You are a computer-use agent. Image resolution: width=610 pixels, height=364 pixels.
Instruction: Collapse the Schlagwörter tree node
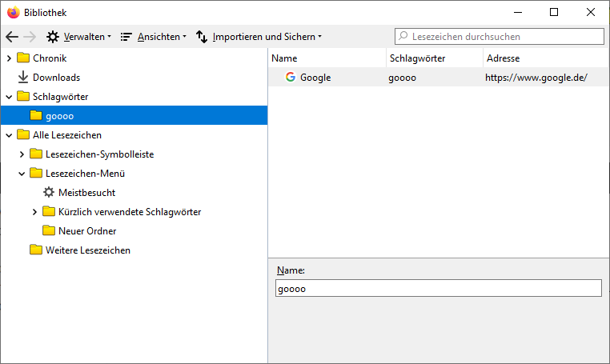[x=9, y=97]
